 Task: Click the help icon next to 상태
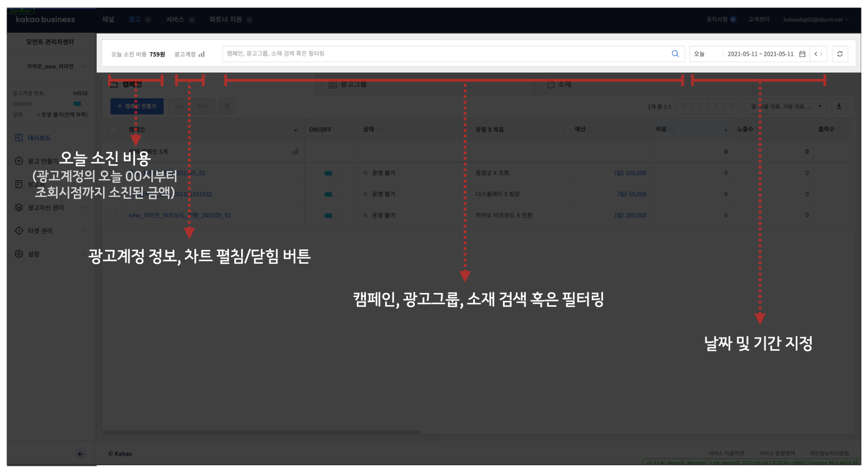(379, 129)
